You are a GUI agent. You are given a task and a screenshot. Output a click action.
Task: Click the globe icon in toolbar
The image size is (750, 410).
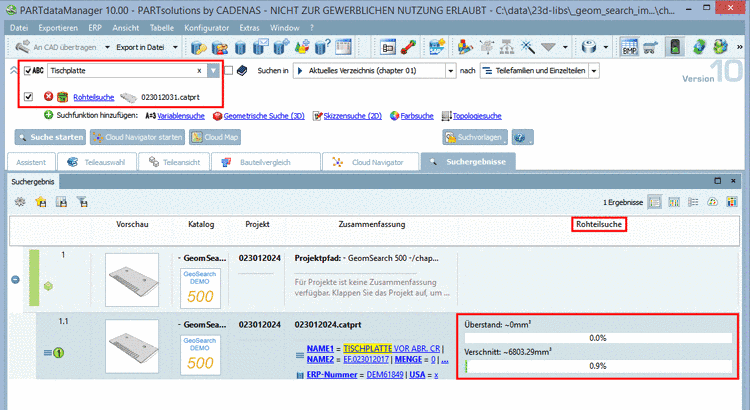pos(720,47)
